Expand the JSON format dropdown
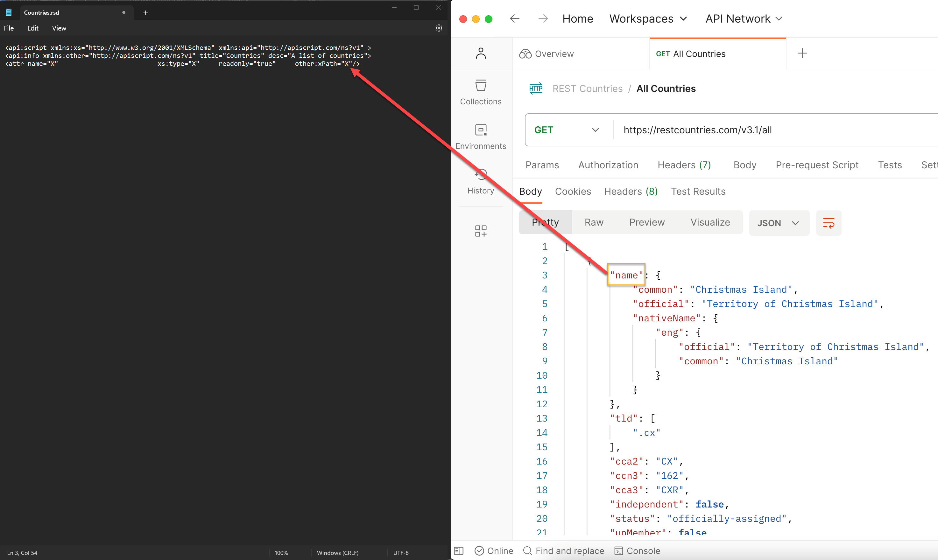 pos(779,223)
